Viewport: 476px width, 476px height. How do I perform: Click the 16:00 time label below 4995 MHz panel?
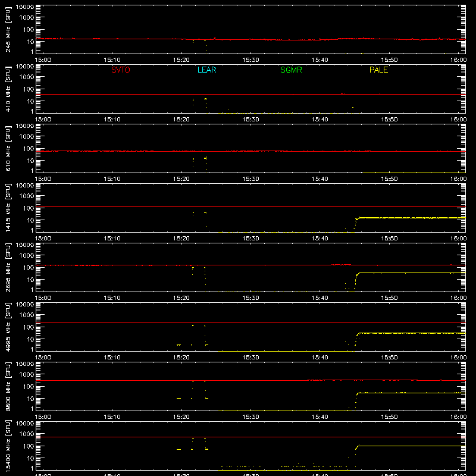point(458,358)
